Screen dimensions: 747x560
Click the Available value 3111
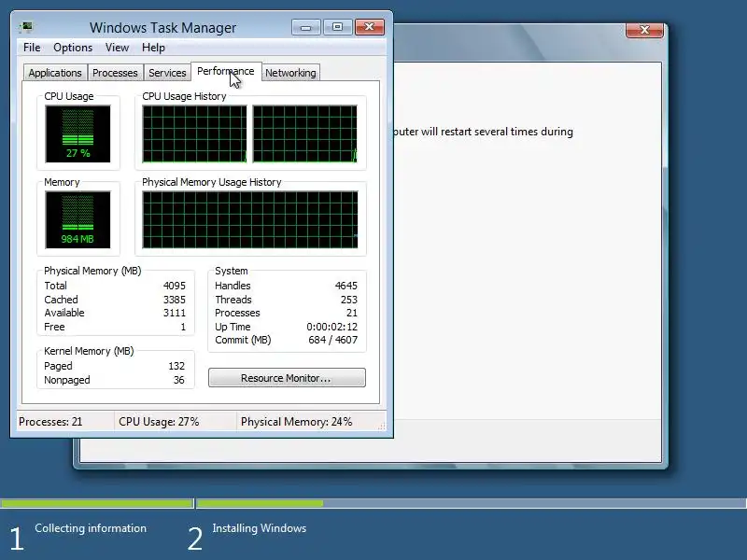coord(175,313)
